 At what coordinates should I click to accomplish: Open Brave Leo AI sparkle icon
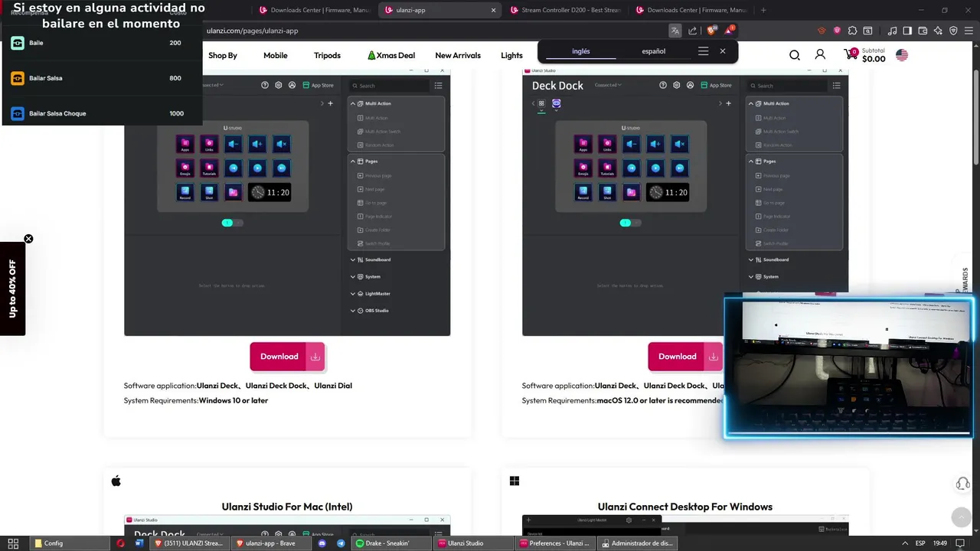(x=938, y=31)
